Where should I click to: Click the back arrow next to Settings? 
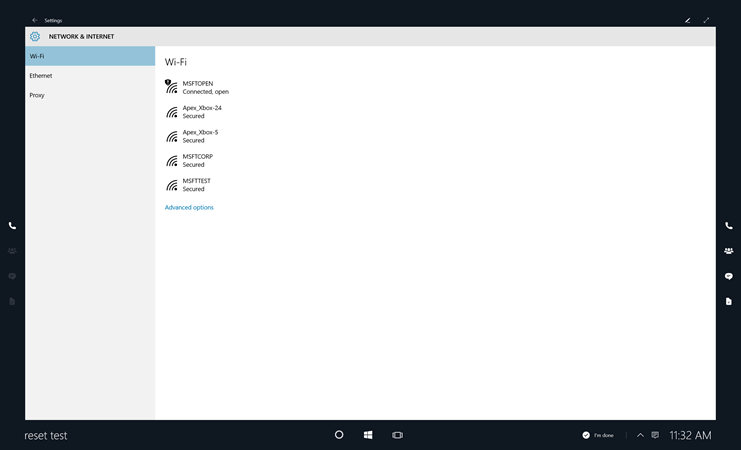point(35,20)
